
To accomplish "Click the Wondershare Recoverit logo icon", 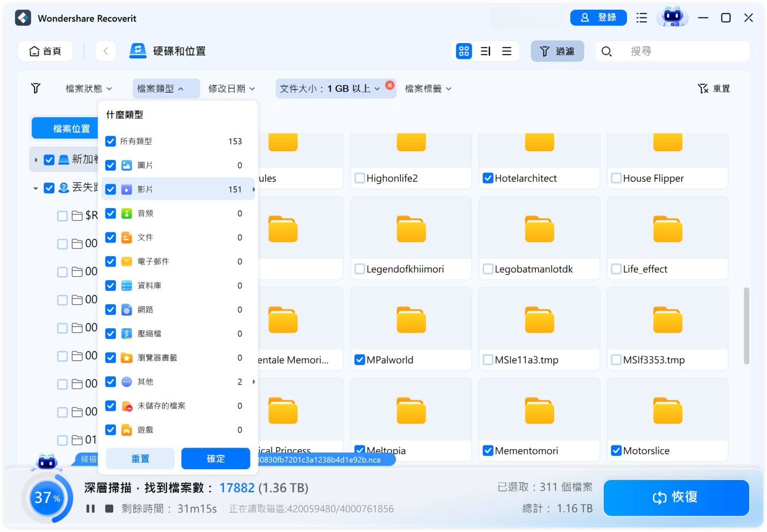I will click(23, 18).
